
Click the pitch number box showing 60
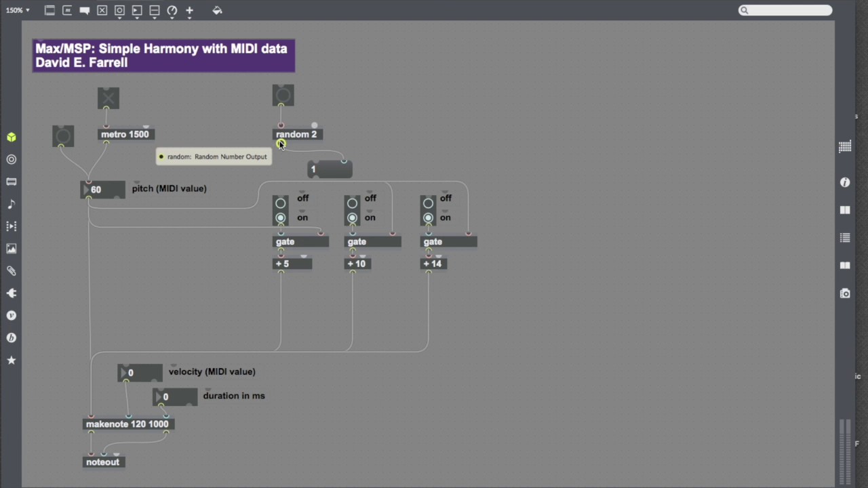[103, 190]
